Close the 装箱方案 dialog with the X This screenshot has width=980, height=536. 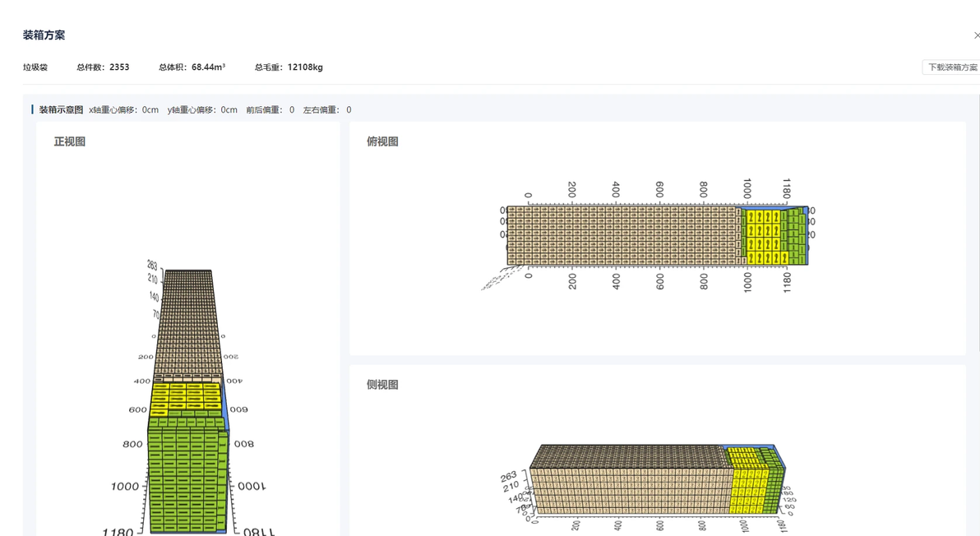click(x=976, y=35)
